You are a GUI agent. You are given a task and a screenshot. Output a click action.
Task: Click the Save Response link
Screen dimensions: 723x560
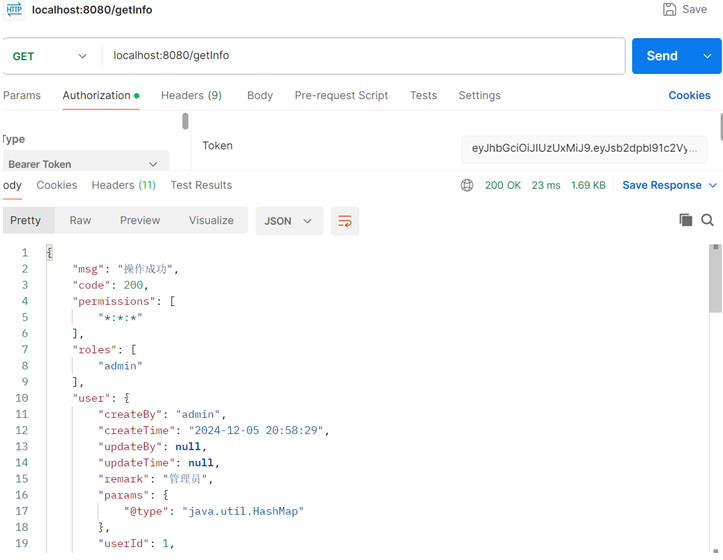(662, 185)
